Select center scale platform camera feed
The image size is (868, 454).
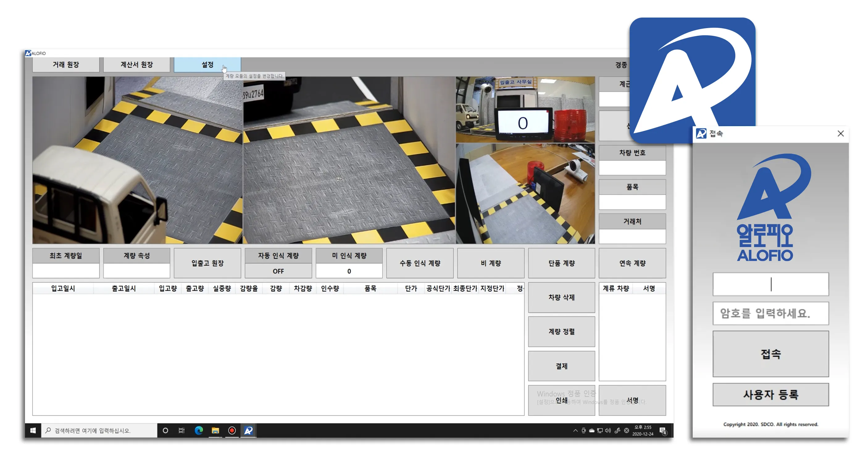coord(349,160)
